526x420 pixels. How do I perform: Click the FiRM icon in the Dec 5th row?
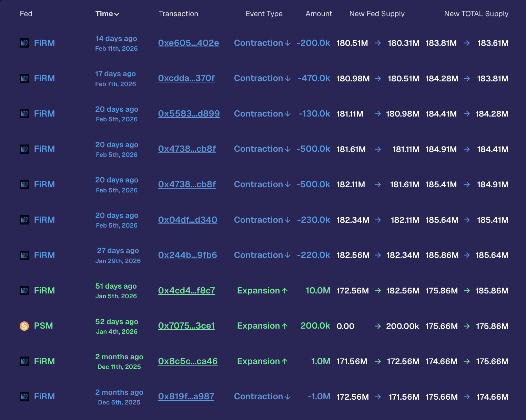click(24, 397)
